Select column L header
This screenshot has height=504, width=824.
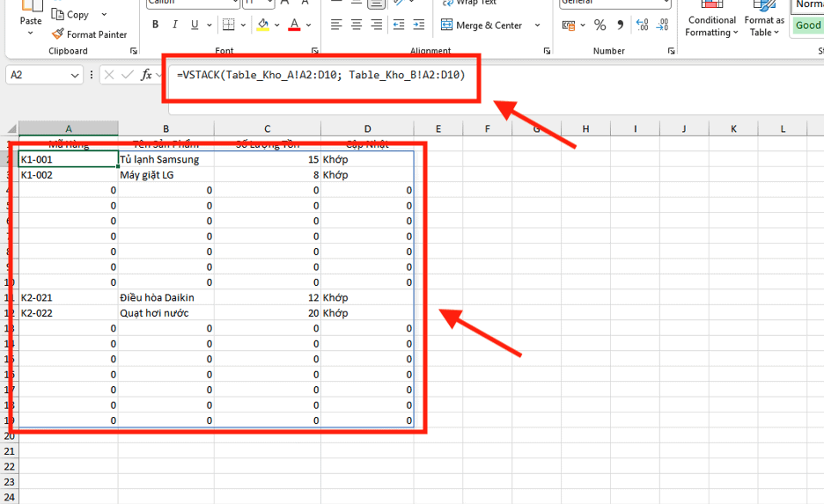pos(783,128)
